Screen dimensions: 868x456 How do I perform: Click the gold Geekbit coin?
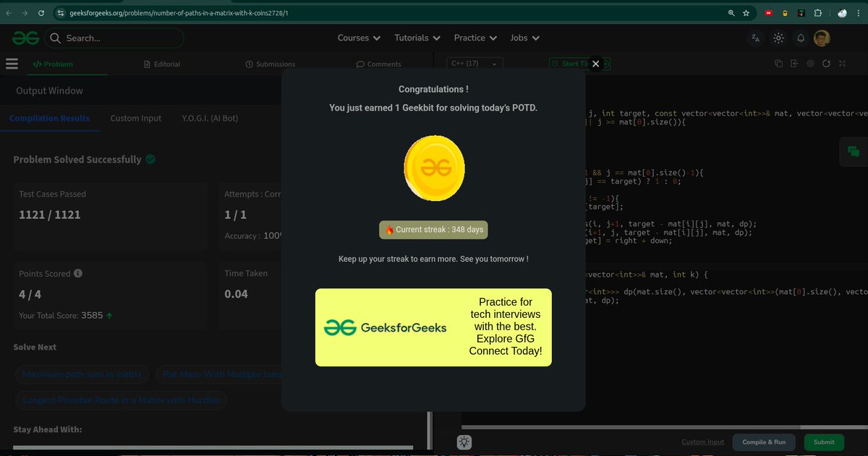tap(434, 168)
